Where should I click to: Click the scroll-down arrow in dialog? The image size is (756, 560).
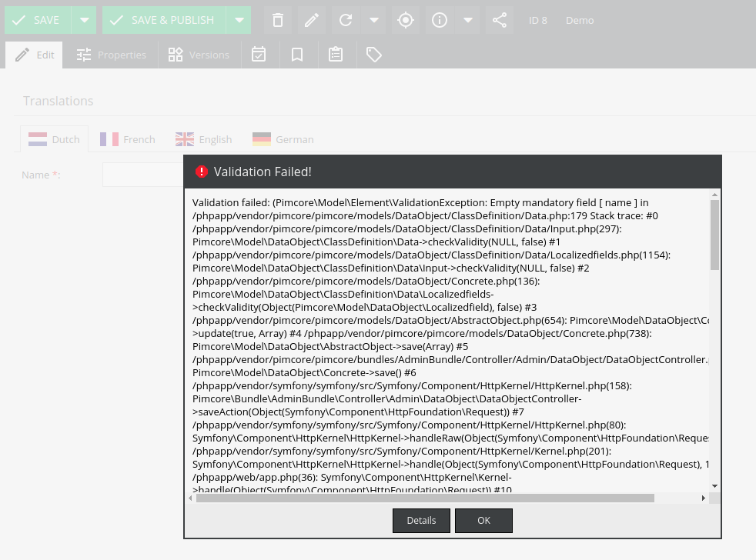click(x=714, y=486)
